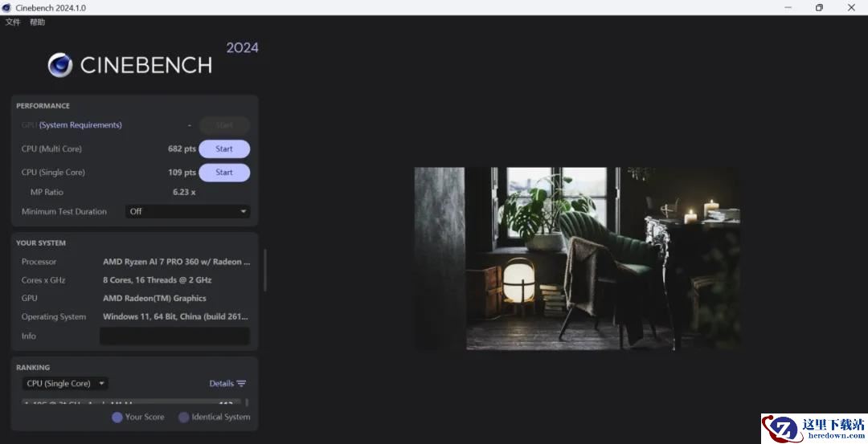Click the ranking list scrollbar
Viewport: 868px width, 444px height.
pyautogui.click(x=247, y=402)
